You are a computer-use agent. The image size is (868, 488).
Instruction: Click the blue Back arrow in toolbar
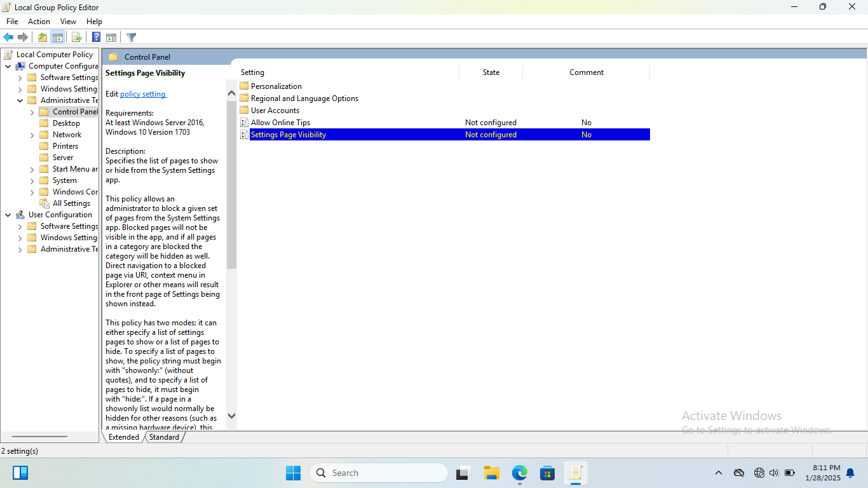coord(8,37)
